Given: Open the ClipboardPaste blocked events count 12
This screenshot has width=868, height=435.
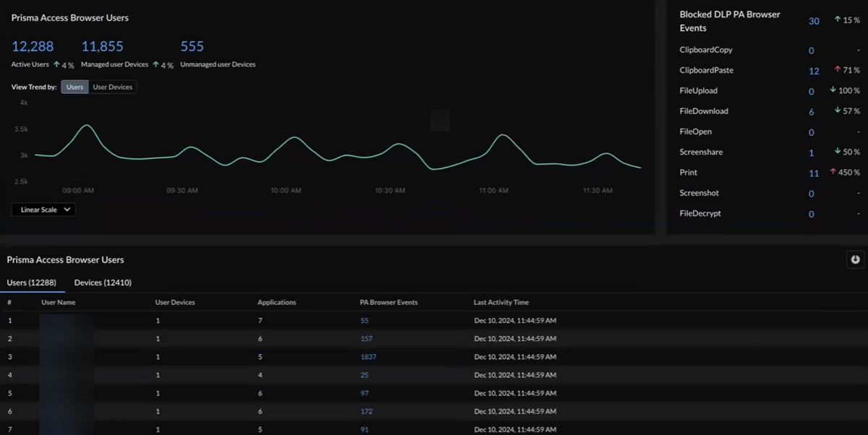Looking at the screenshot, I should coord(814,71).
